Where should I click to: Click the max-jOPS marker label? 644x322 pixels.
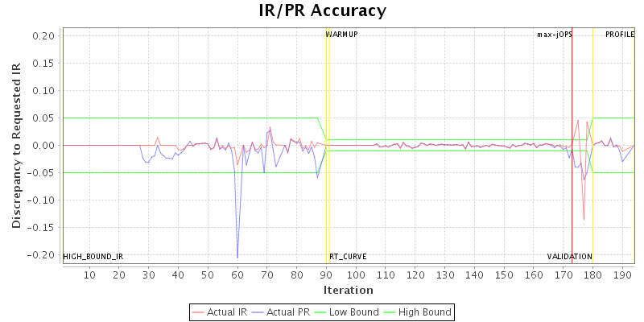click(555, 35)
